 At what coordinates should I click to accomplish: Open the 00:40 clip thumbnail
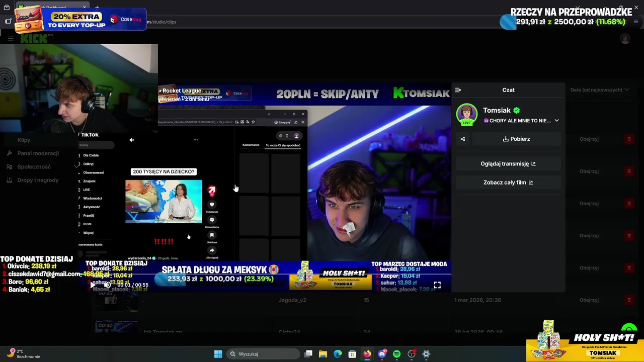pyautogui.click(x=117, y=327)
